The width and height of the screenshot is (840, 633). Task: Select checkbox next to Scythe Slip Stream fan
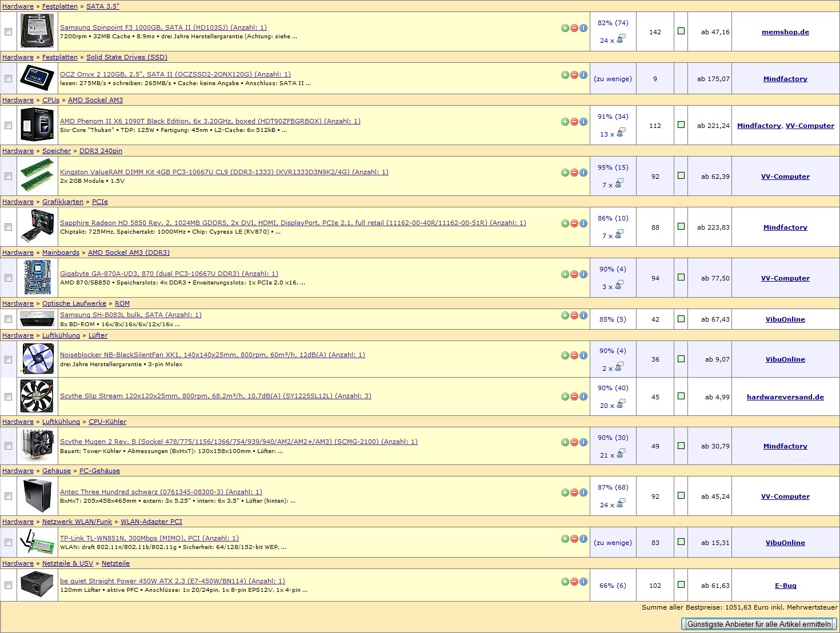[8, 396]
